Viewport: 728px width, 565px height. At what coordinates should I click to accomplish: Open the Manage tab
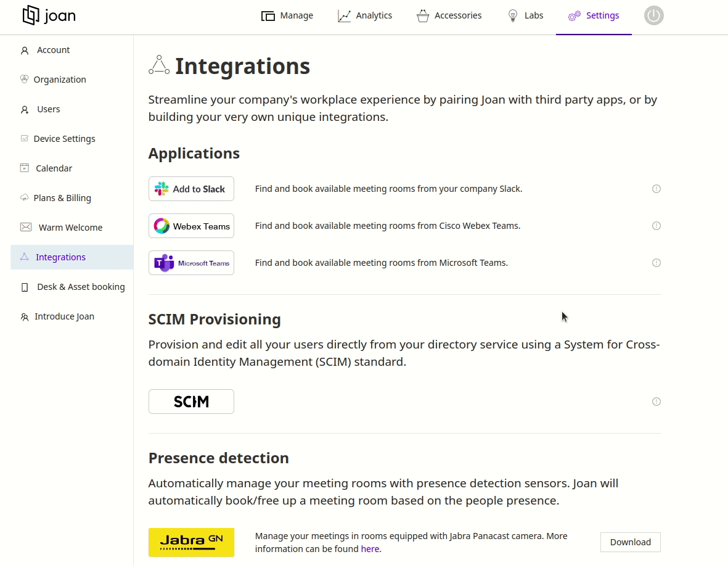tap(287, 16)
